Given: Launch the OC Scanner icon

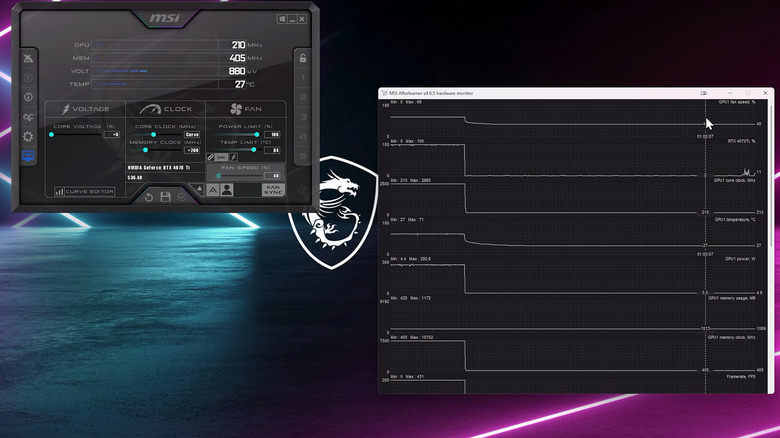Looking at the screenshot, I should pos(28,117).
